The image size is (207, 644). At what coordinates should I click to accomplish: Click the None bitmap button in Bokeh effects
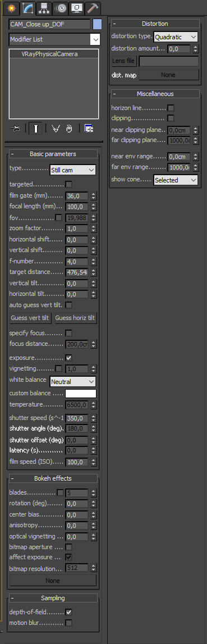point(53,581)
